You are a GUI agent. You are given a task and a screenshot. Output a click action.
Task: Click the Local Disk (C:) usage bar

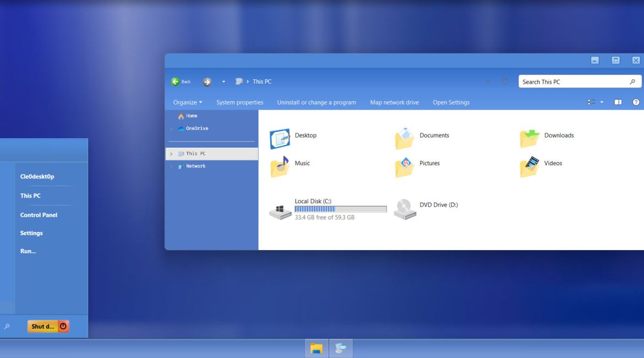340,209
